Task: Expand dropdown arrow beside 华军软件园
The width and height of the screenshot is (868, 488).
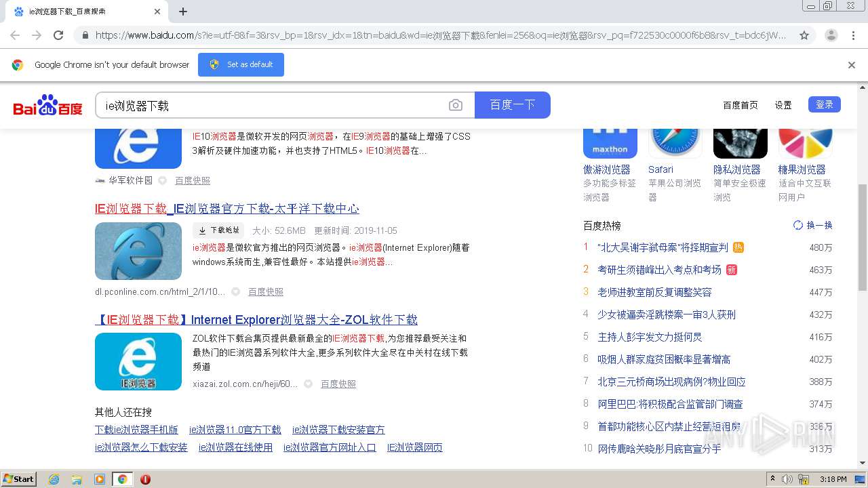Action: 163,180
